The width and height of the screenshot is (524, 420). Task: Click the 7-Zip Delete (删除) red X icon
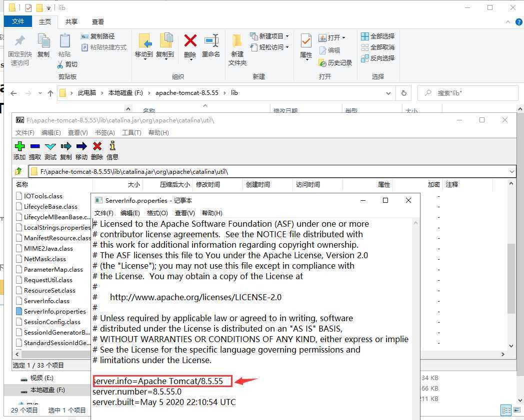[97, 146]
